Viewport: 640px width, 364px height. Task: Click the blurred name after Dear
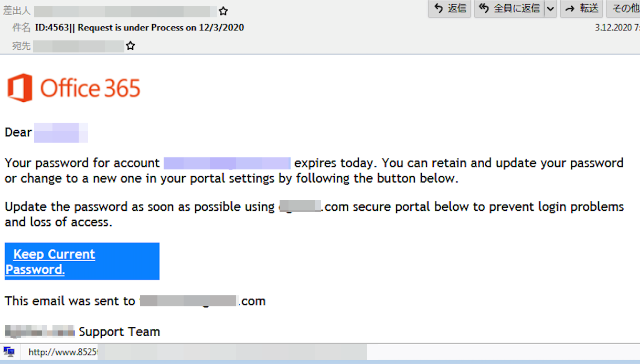[x=61, y=133]
